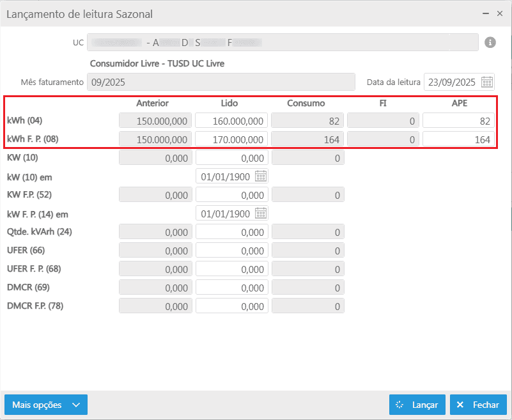This screenshot has width=512, height=420.
Task: Open calendar for Data da leitura
Action: coord(486,82)
